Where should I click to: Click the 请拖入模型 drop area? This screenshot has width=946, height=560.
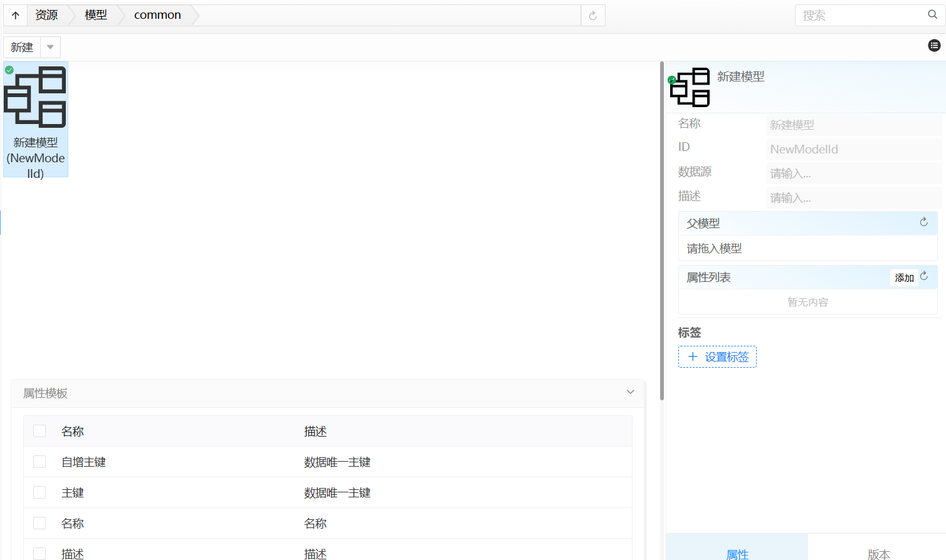pos(808,248)
